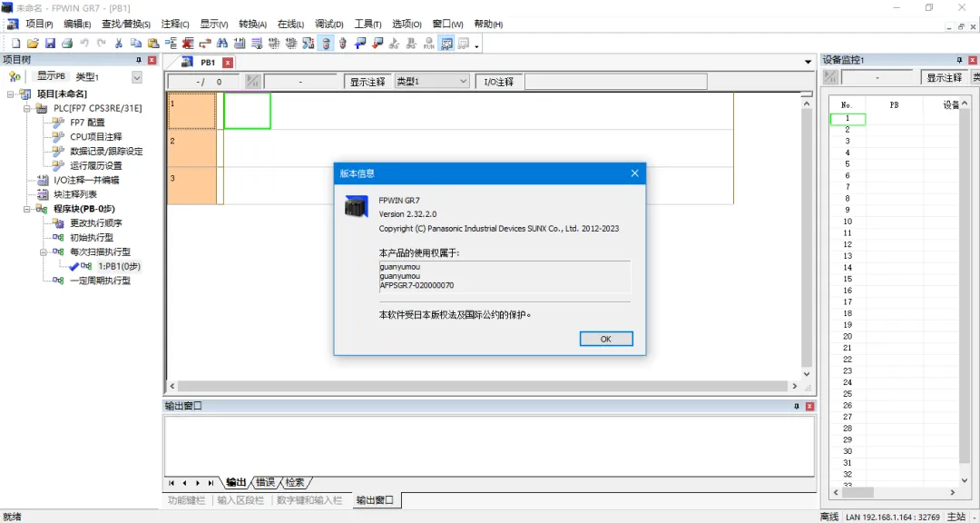Select 数据记录/跟踪设定 tree item
Screen dimensions: 980x523
[106, 152]
